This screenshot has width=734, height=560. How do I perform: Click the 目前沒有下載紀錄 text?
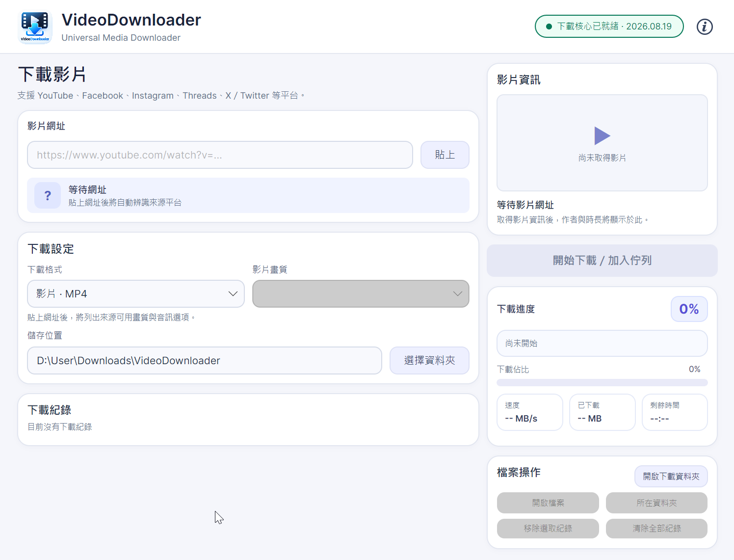tap(60, 427)
